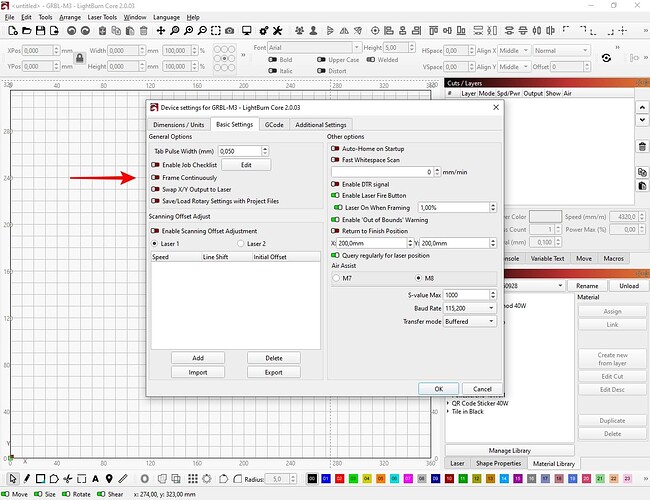Screen dimensions: 650x500
Task: Click the camera capture toolbar icon
Action: [x=229, y=31]
